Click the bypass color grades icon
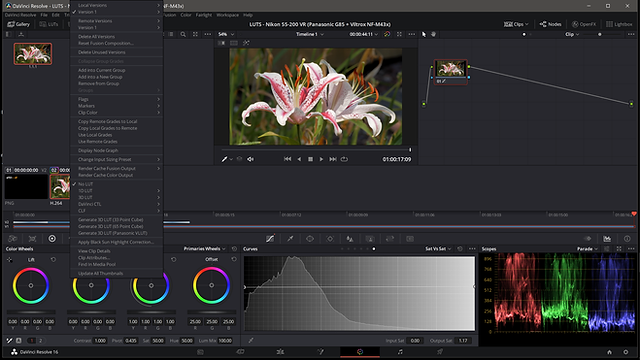 point(387,34)
